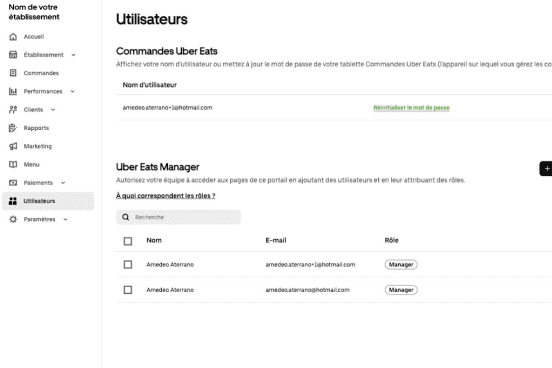The image size is (552, 368).
Task: Toggle the select-all checkbox beside Nom
Action: 128,241
